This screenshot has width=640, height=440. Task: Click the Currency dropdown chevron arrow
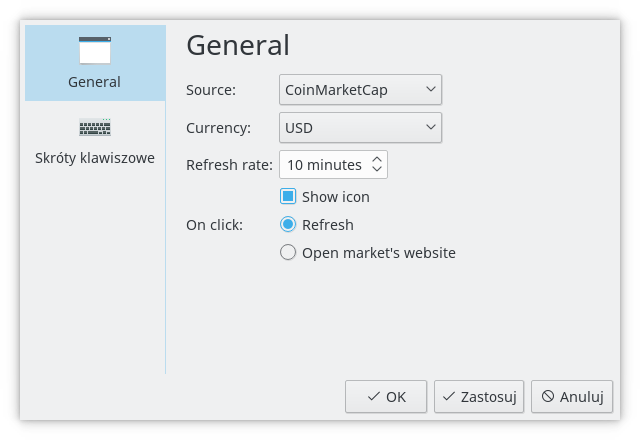pos(431,127)
